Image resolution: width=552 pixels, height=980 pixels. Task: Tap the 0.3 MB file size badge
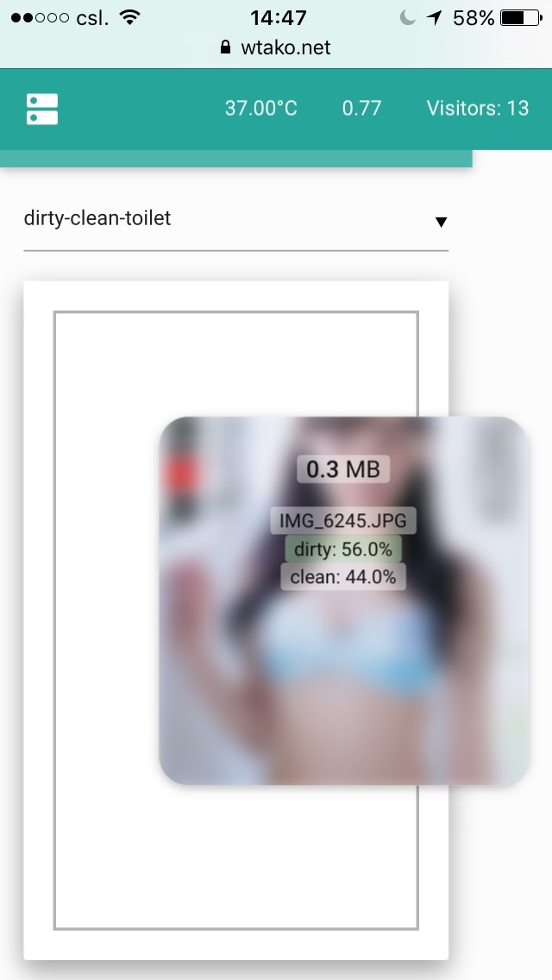click(343, 468)
